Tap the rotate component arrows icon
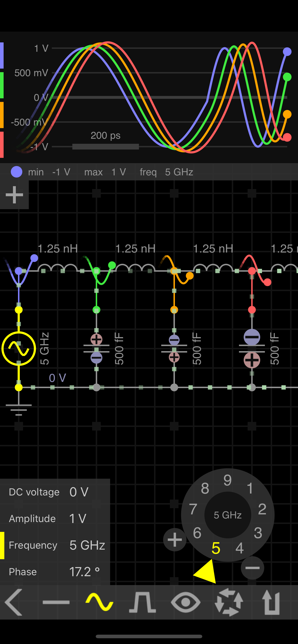 click(229, 602)
